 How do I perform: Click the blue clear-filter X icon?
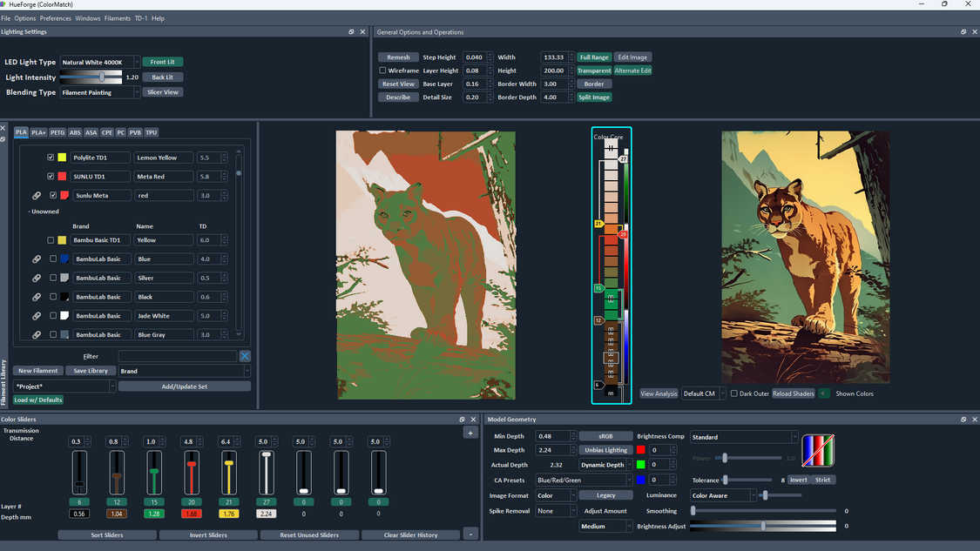[245, 356]
